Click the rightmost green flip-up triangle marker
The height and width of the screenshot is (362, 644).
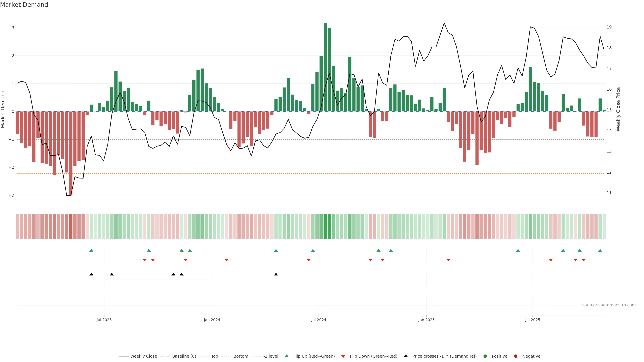point(600,250)
